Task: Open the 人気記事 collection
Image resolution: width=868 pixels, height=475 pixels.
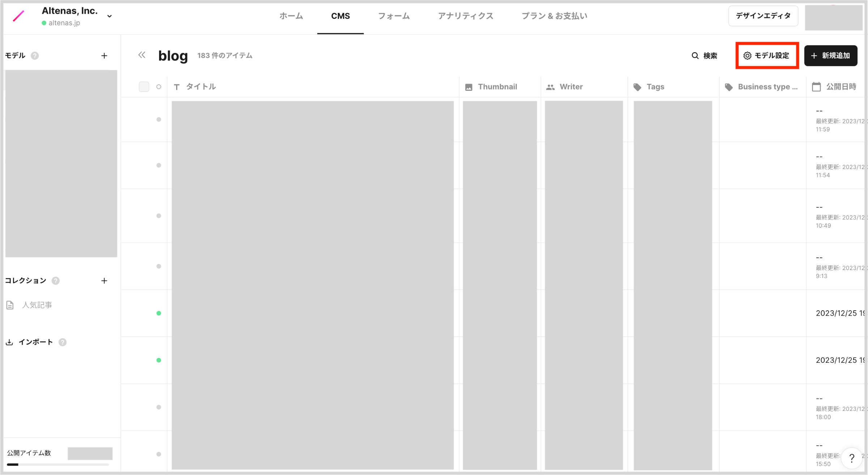Action: pos(37,305)
